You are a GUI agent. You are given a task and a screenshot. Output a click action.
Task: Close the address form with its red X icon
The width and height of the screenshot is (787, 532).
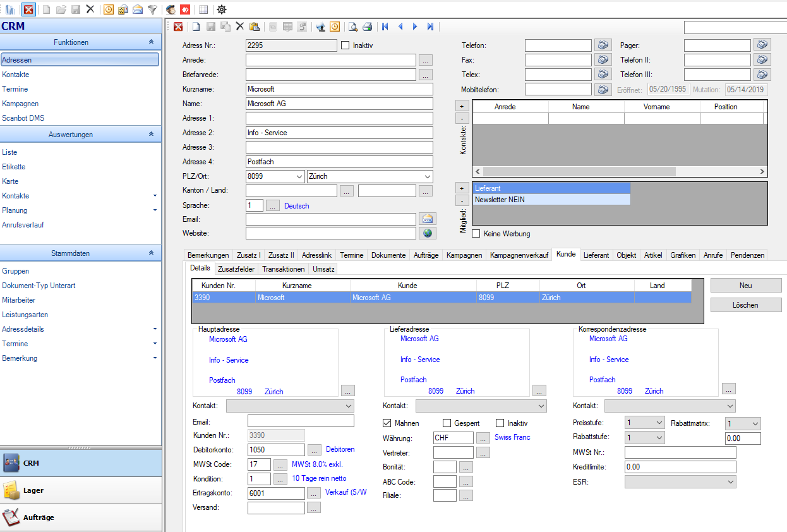coord(178,27)
